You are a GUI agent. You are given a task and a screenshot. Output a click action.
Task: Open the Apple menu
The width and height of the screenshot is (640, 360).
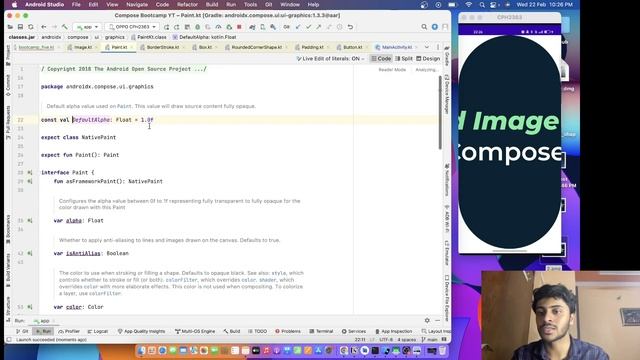click(x=15, y=4)
